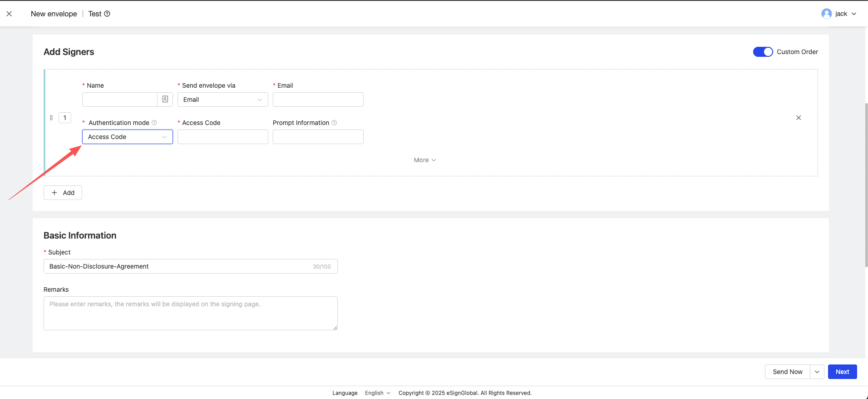Click the Authentication mode help icon
868x399 pixels.
[154, 123]
